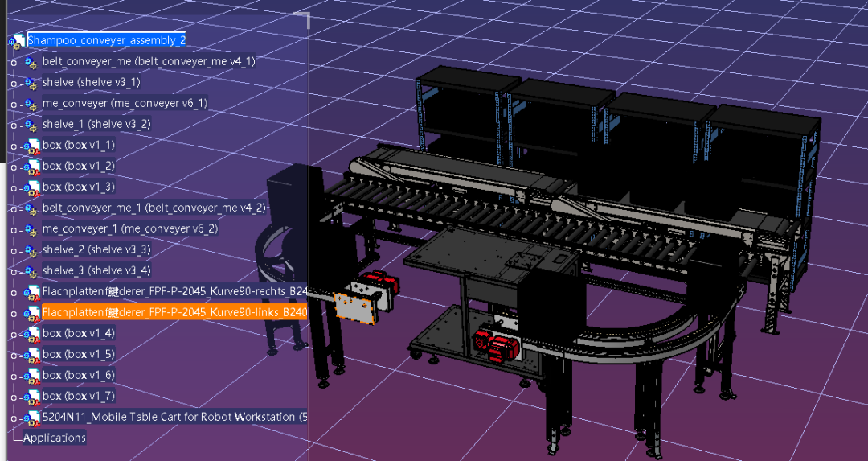Click the Shampoo_conveyer_assembly_2 root product icon

click(x=17, y=41)
